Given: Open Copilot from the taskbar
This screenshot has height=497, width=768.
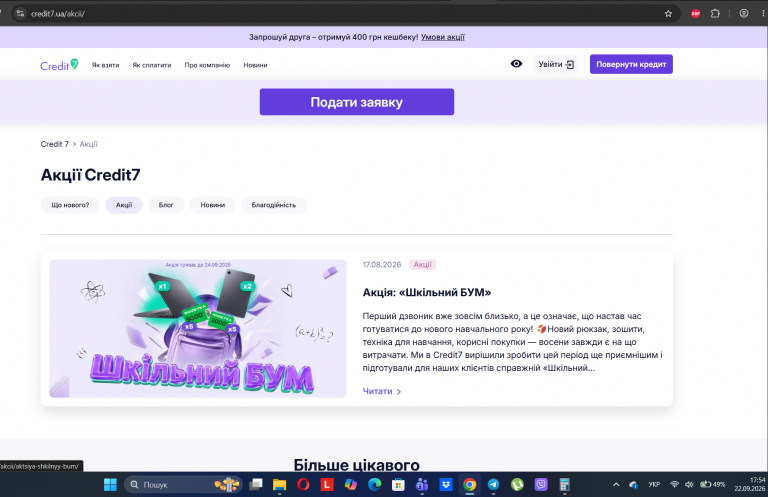Looking at the screenshot, I should coord(351,485).
